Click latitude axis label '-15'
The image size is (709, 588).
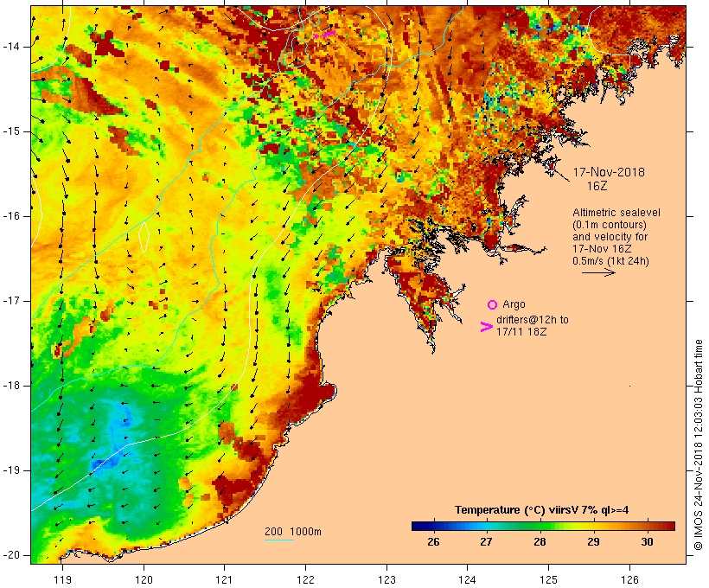[11, 131]
